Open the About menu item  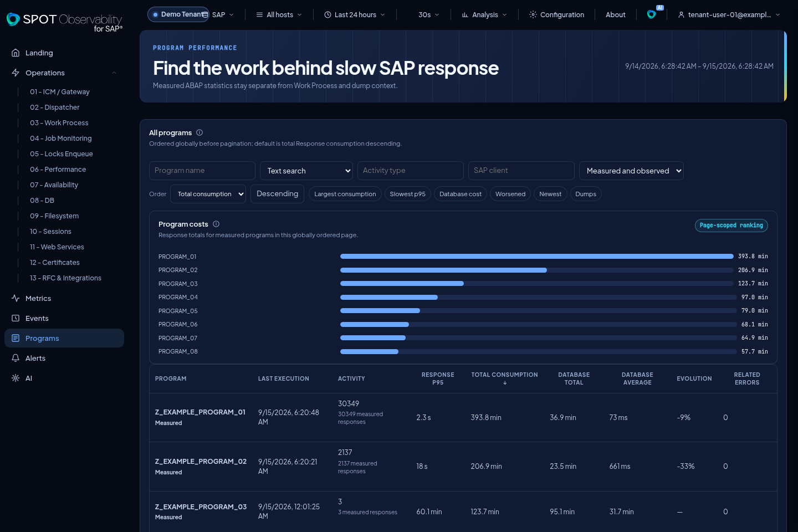click(616, 14)
